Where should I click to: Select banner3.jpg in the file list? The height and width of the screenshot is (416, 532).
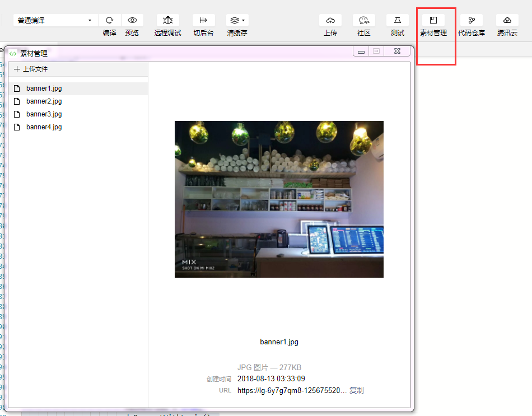click(x=44, y=114)
